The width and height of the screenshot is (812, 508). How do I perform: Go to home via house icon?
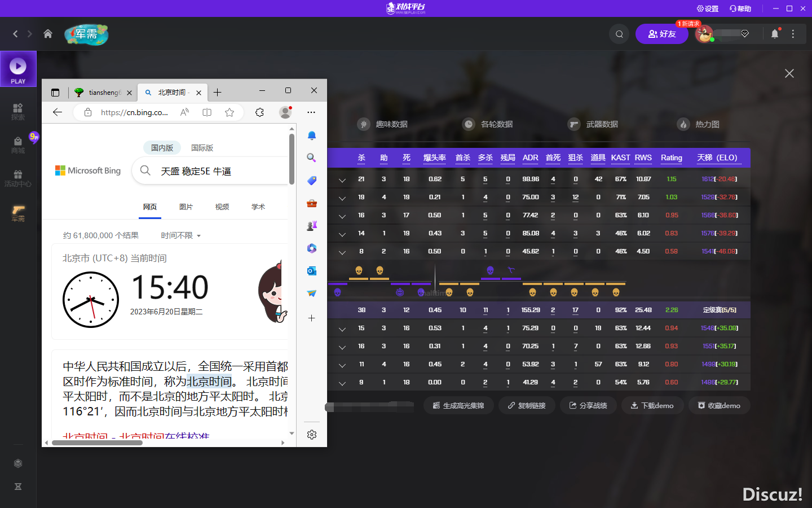point(48,34)
